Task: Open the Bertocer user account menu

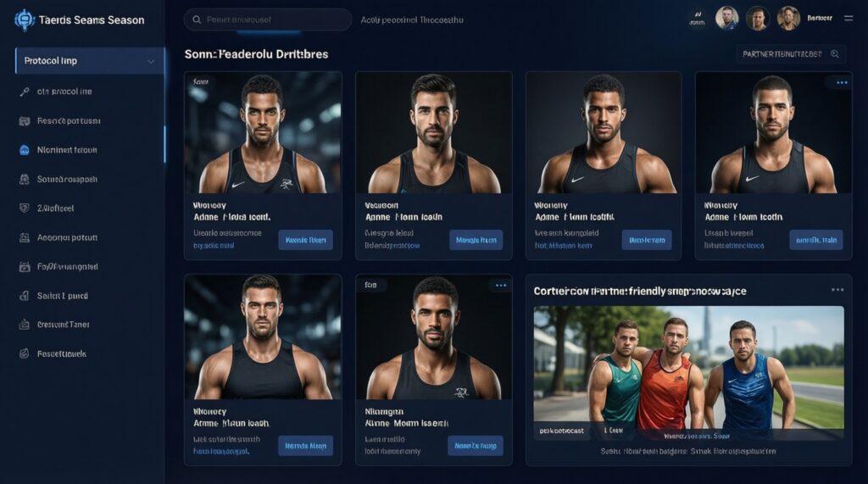Action: coord(820,19)
